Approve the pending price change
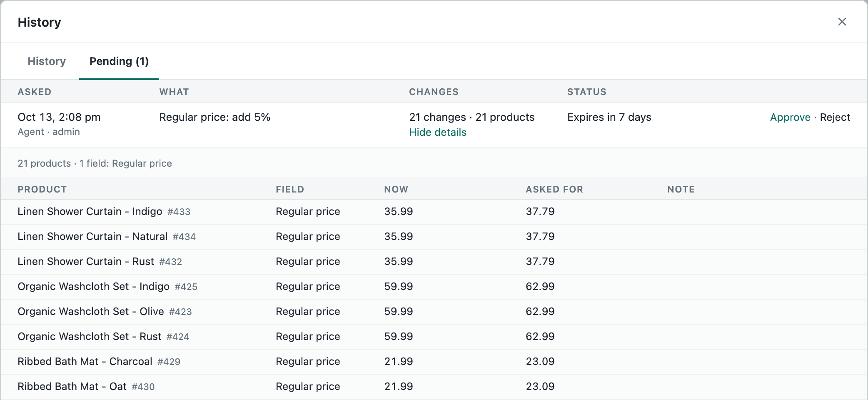Image resolution: width=868 pixels, height=400 pixels. coord(790,117)
